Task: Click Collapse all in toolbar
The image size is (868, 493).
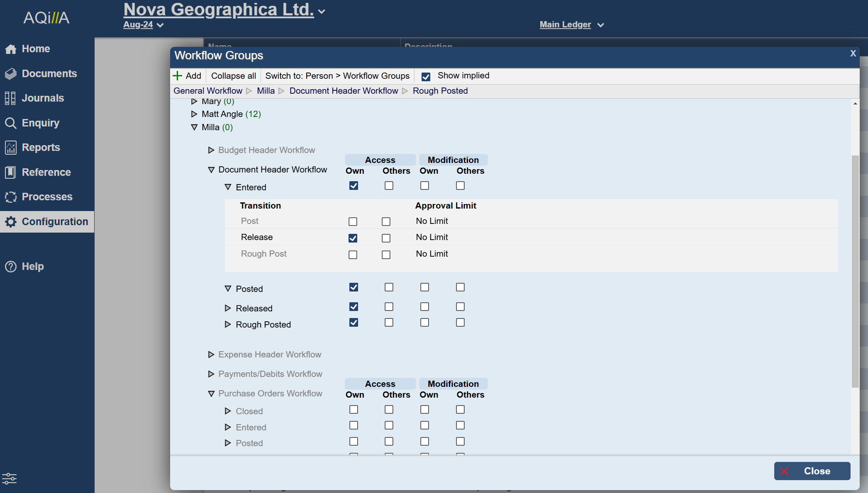Action: point(233,76)
